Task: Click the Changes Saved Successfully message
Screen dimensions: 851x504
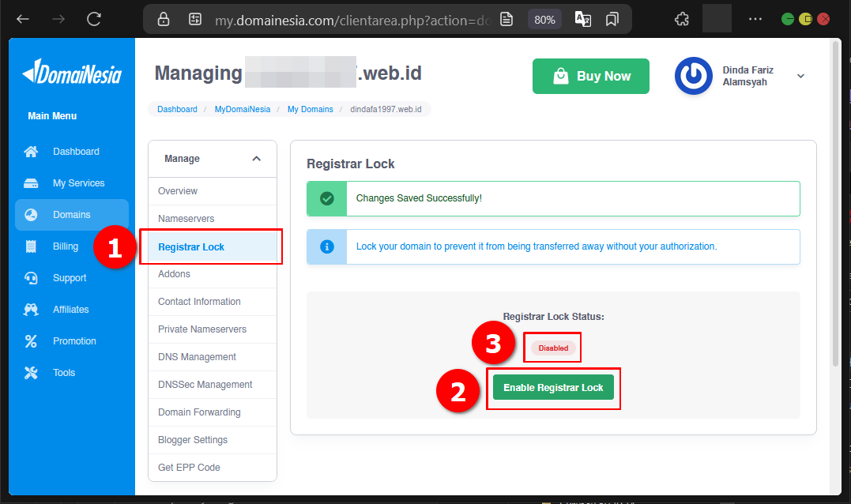Action: click(419, 198)
